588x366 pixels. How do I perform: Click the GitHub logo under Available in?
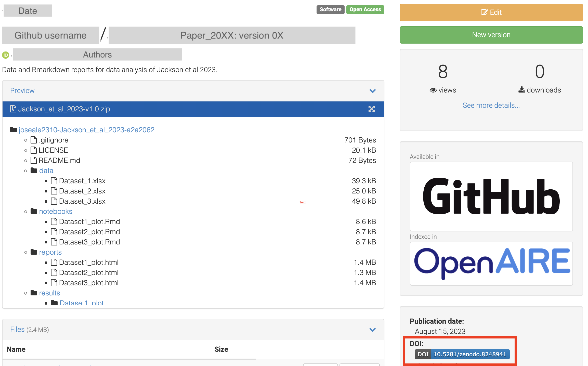click(x=491, y=197)
